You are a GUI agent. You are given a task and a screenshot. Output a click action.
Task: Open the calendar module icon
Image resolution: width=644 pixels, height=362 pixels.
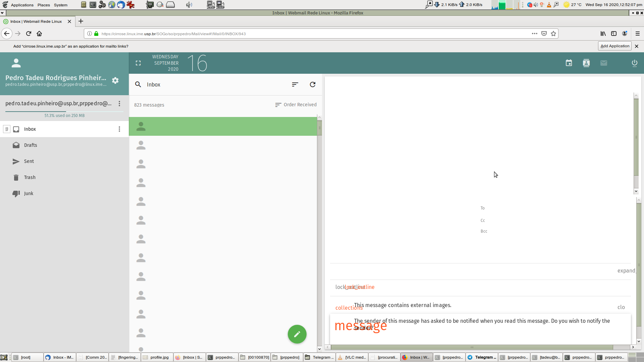click(x=569, y=63)
